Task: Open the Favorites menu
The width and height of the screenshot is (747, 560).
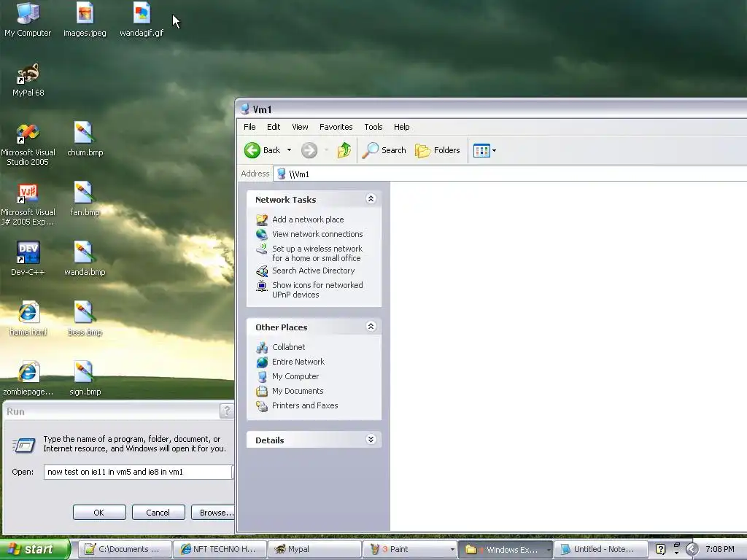Action: [336, 127]
